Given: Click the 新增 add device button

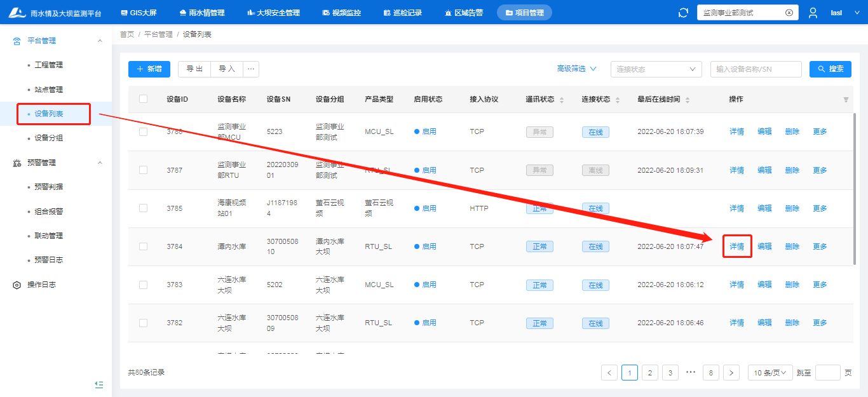Looking at the screenshot, I should click(x=149, y=69).
